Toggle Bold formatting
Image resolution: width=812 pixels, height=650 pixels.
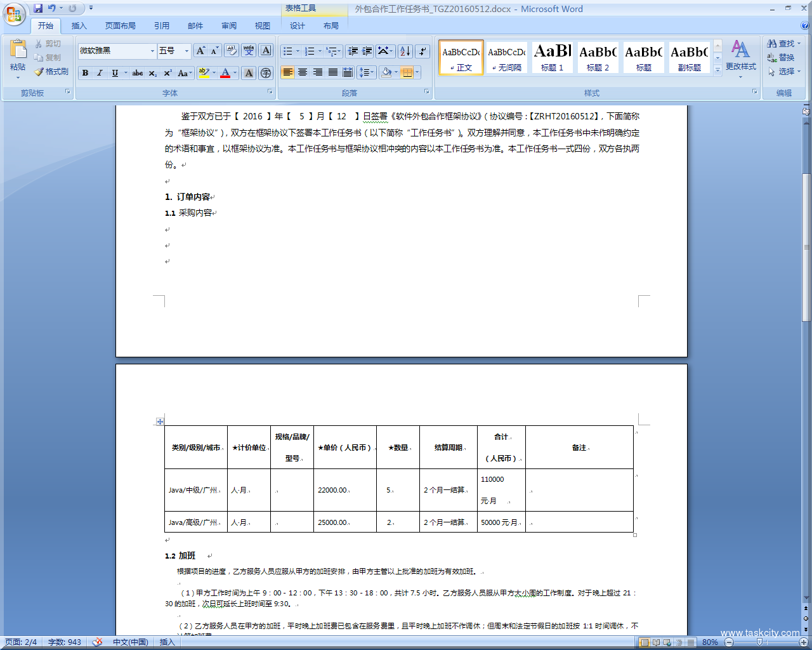[x=85, y=73]
